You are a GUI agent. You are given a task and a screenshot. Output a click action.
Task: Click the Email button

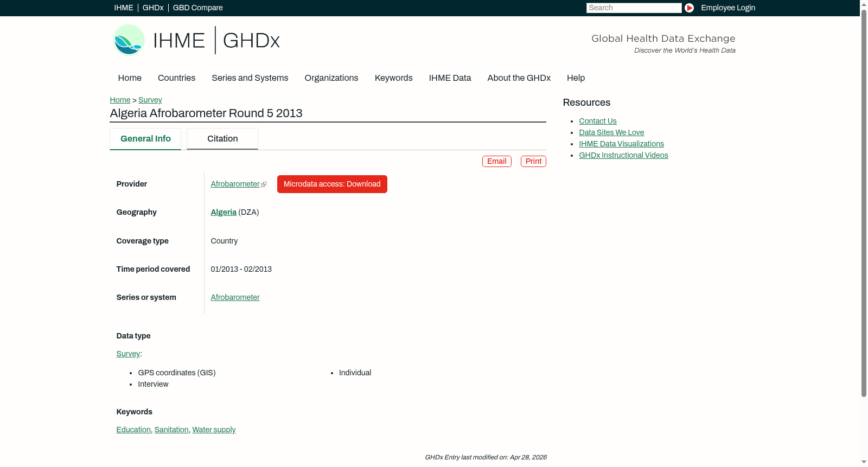[497, 161]
